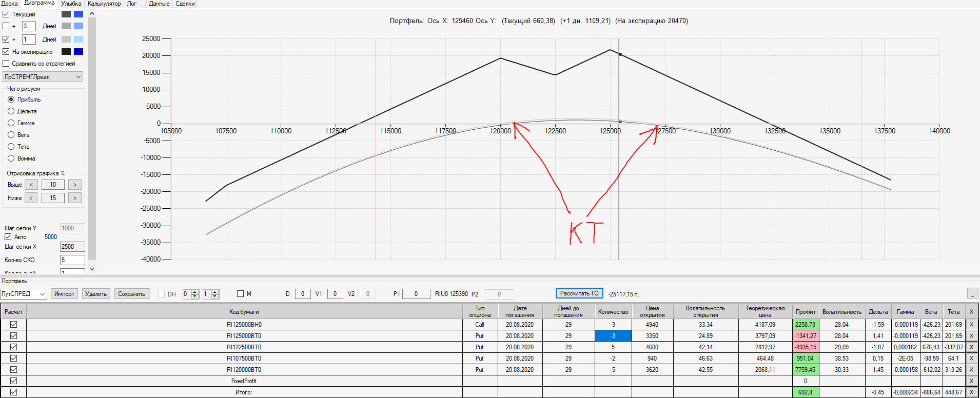The image size is (980, 398).
Task: Open the 'Сделки' tab
Action: point(185,4)
